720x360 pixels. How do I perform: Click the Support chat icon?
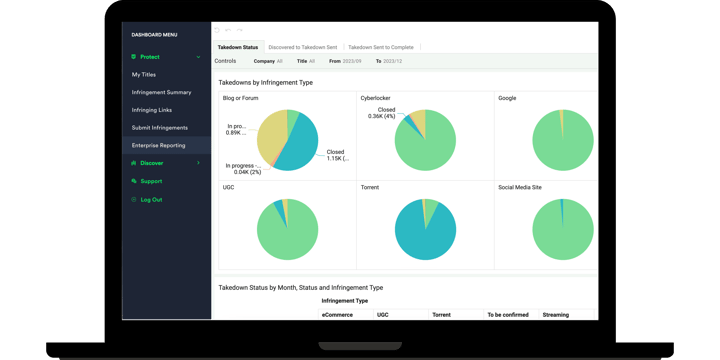(134, 181)
